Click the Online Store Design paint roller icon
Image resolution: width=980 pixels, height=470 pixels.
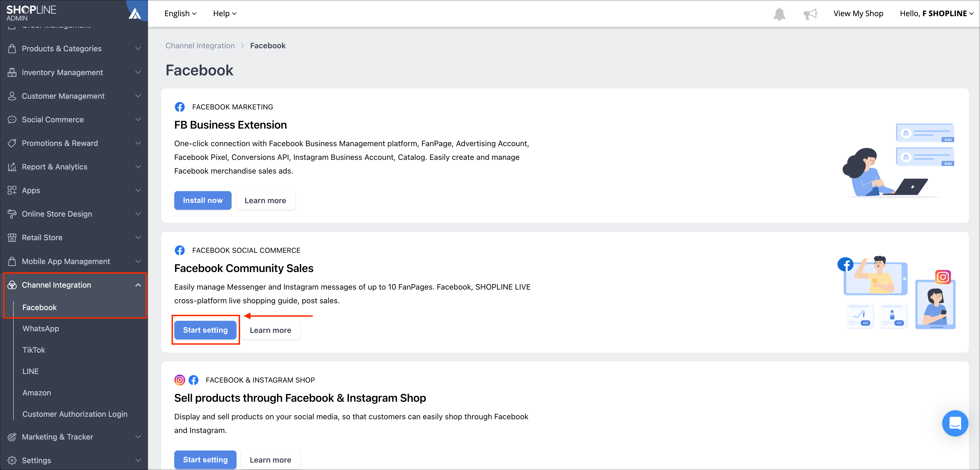[x=12, y=214]
